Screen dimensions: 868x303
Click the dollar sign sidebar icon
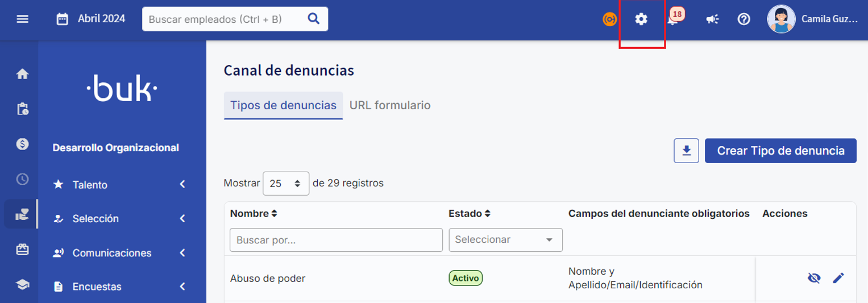coord(22,144)
